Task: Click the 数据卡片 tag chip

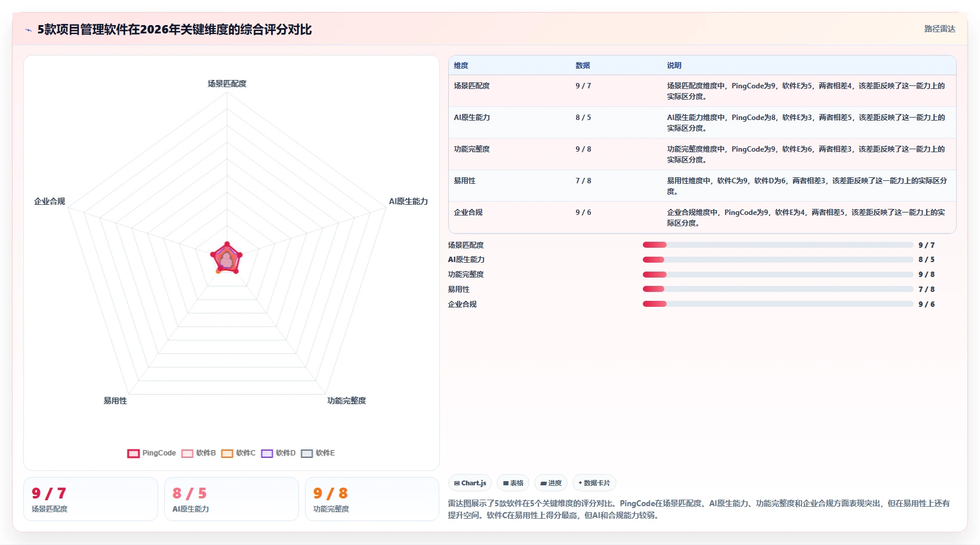Action: (x=594, y=483)
